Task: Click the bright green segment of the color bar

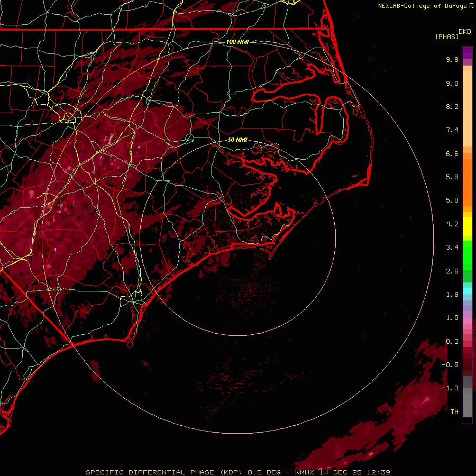Action: click(467, 257)
